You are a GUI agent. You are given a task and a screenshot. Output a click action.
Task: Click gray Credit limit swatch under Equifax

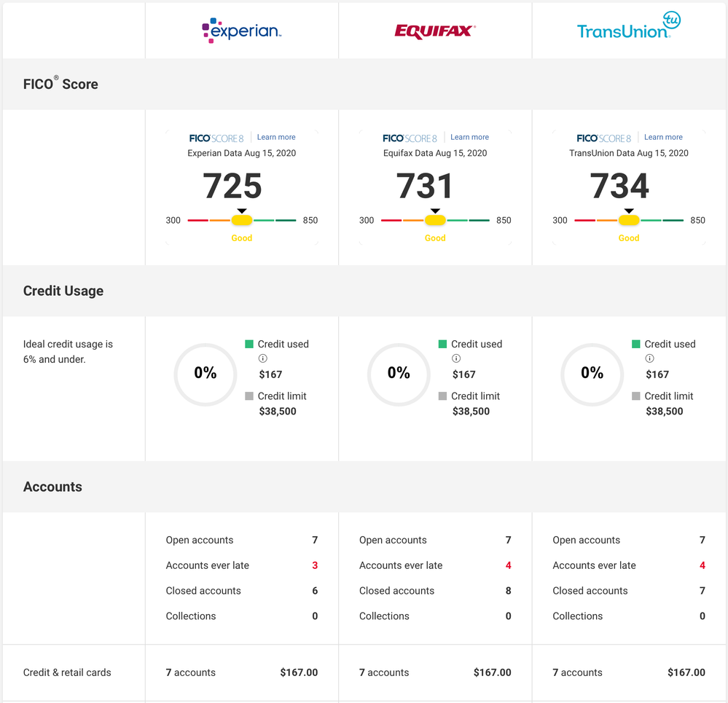(442, 396)
